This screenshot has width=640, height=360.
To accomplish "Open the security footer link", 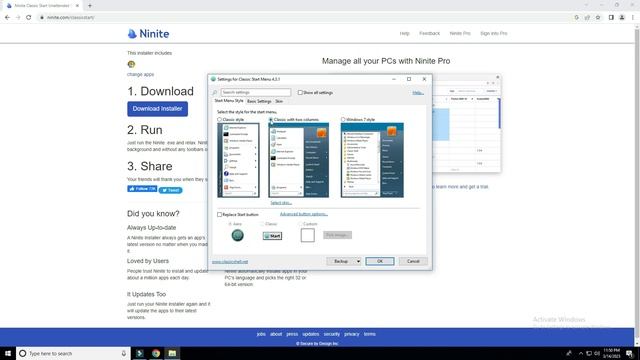I will [x=331, y=334].
